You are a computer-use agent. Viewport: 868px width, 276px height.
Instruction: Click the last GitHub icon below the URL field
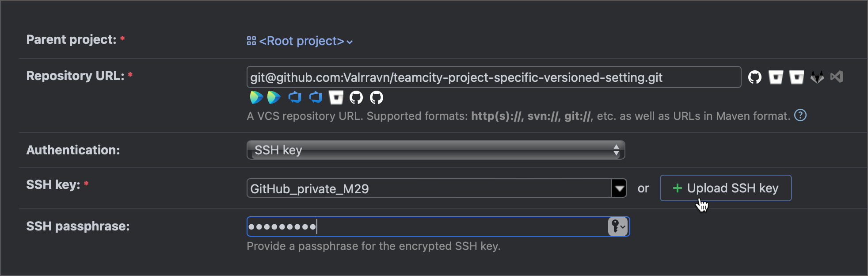(x=377, y=97)
